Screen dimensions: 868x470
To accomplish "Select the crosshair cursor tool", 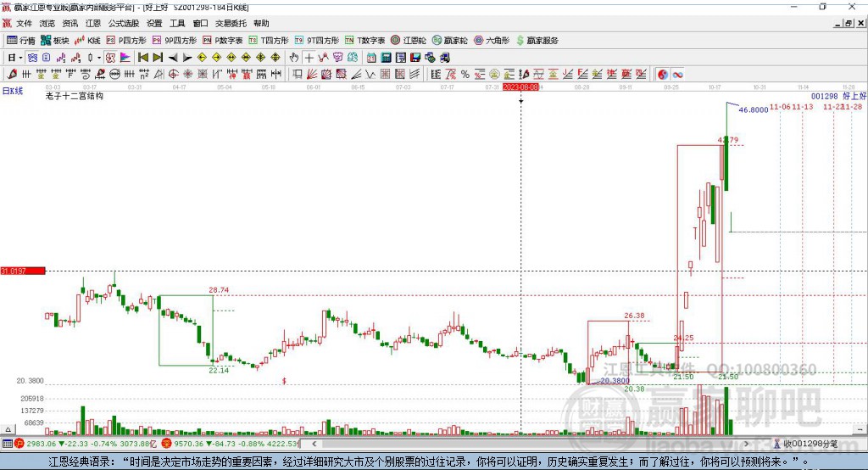I will (309, 58).
